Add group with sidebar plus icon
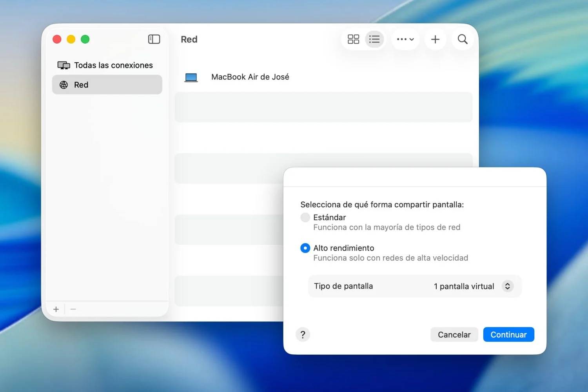Viewport: 588px width, 392px height. (56, 309)
